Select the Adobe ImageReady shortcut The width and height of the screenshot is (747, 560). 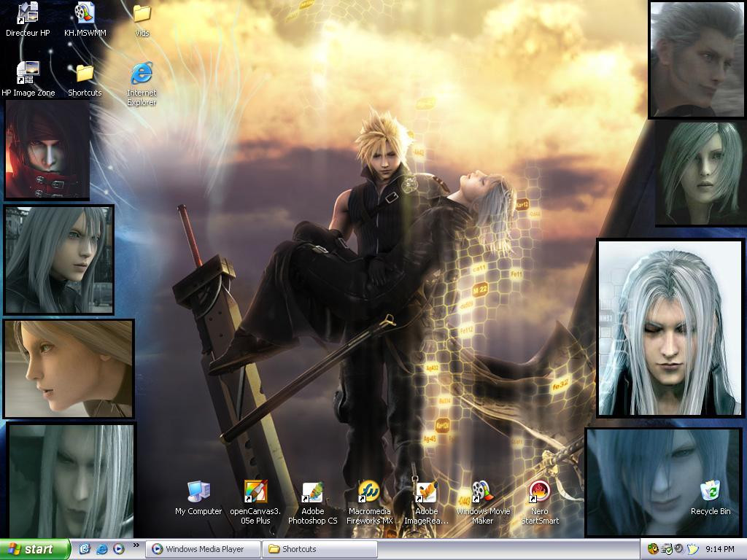point(426,503)
